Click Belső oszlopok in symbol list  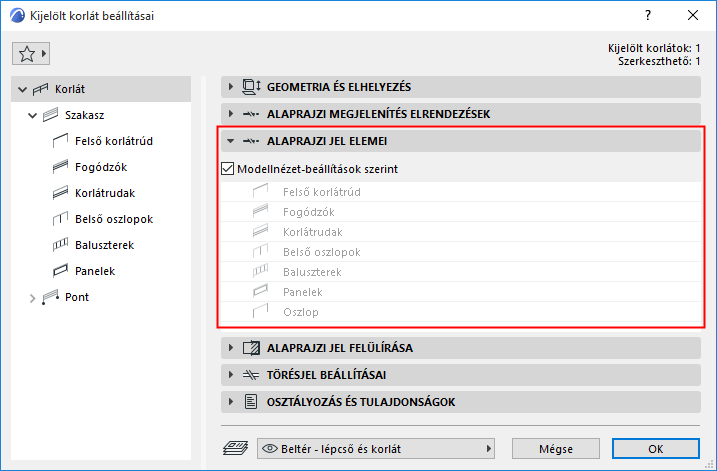(322, 252)
